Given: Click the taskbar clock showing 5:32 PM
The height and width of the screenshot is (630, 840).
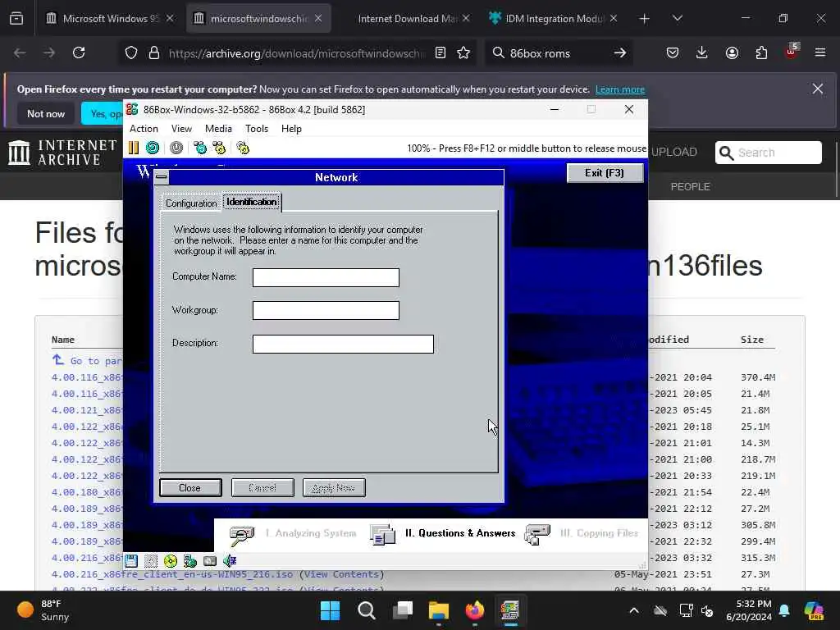Looking at the screenshot, I should [x=749, y=610].
